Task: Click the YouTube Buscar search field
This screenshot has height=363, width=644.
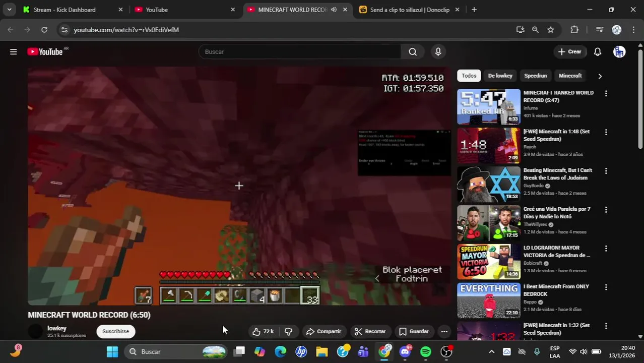Action: pos(300,51)
